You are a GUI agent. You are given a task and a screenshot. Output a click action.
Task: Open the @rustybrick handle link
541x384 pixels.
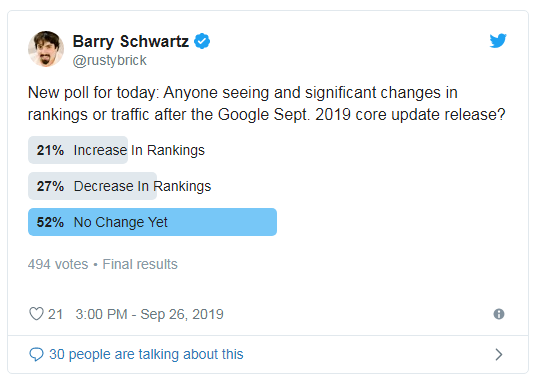pos(110,60)
